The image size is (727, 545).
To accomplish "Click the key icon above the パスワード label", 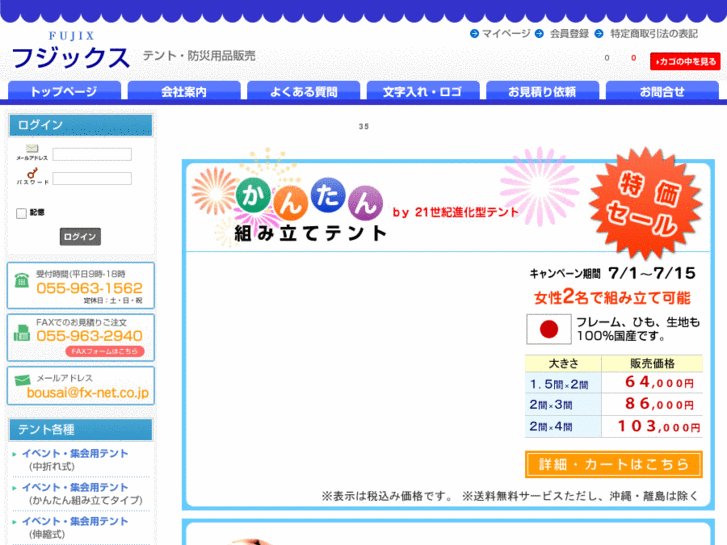I will 32,173.
